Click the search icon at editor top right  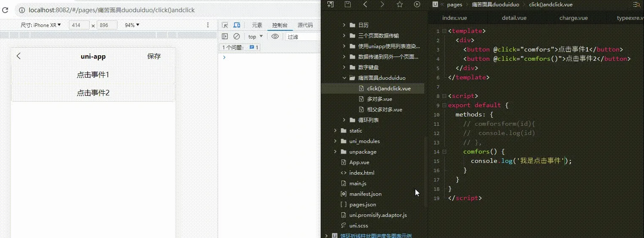coord(636,4)
